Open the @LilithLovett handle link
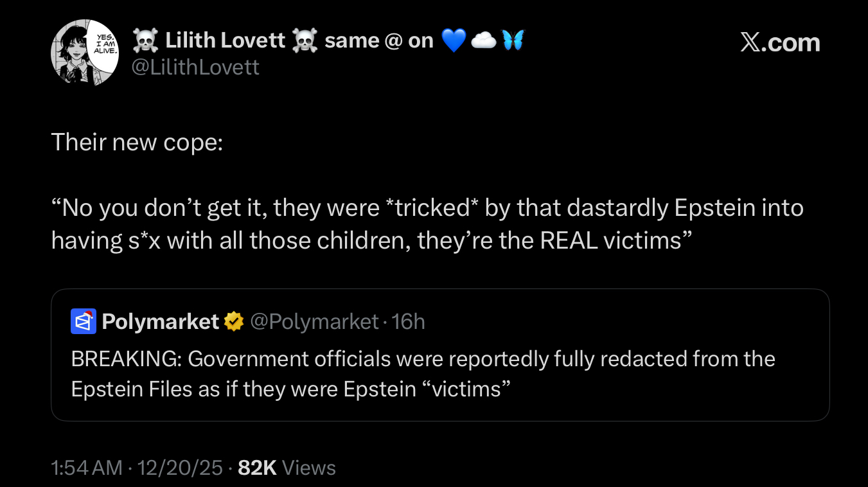 click(195, 67)
